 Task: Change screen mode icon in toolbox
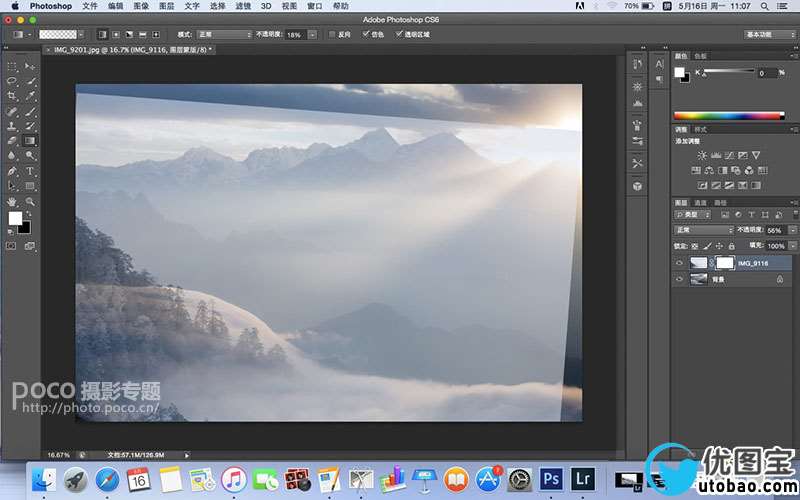click(x=30, y=246)
